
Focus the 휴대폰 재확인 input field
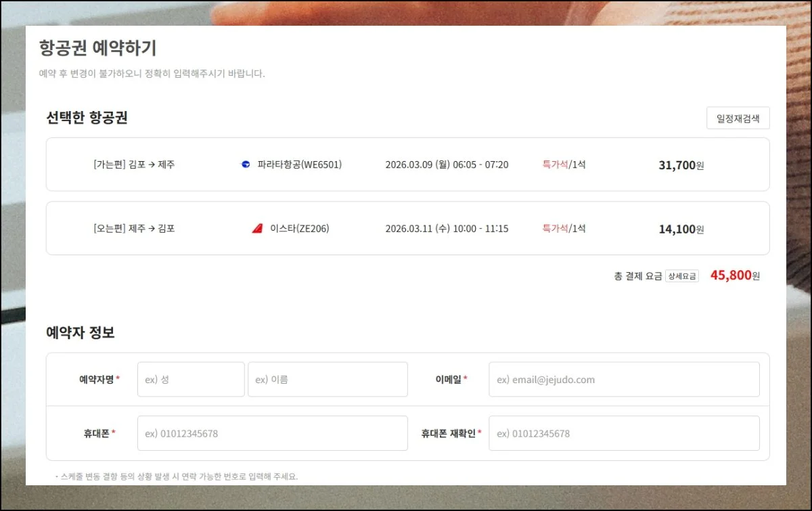click(623, 433)
